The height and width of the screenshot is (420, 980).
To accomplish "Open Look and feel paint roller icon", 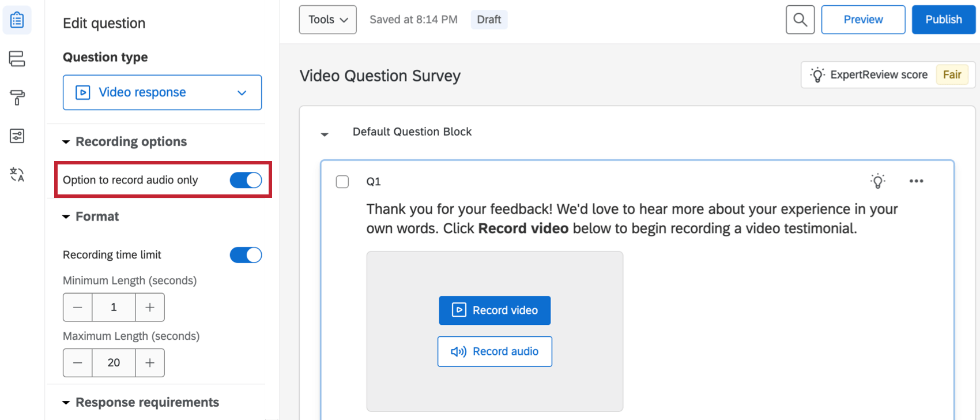I will 17,97.
